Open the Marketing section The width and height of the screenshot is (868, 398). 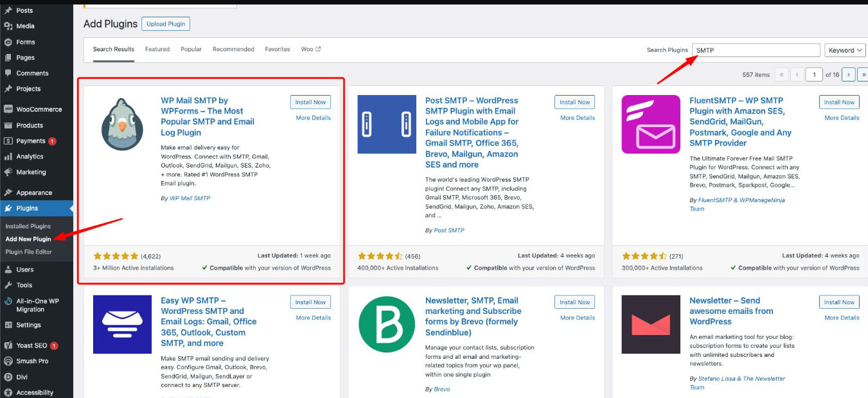[x=30, y=172]
